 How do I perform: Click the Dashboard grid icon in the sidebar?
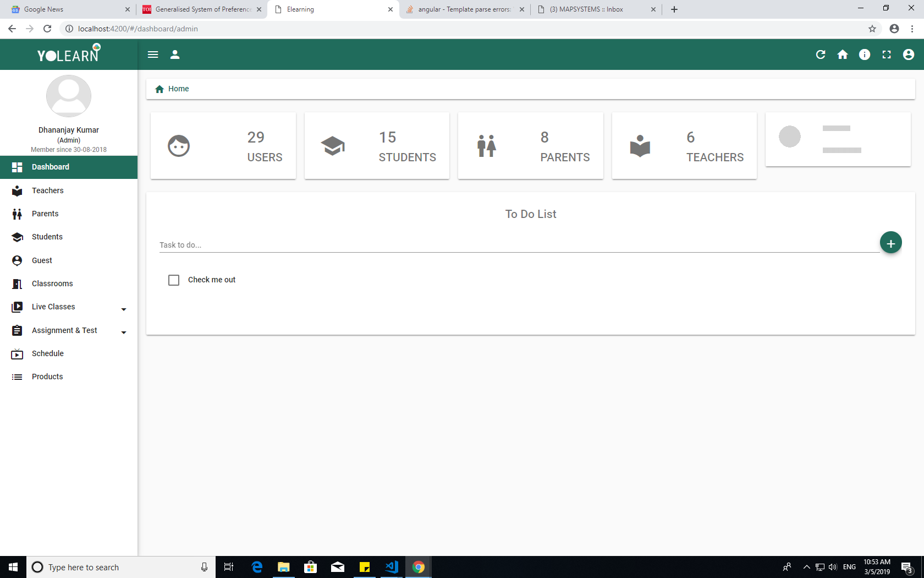pyautogui.click(x=17, y=167)
